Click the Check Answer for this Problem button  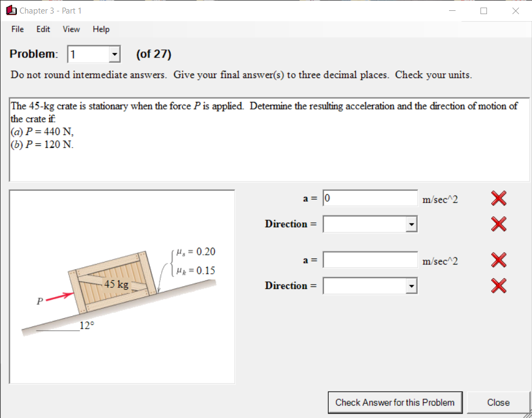tap(395, 402)
